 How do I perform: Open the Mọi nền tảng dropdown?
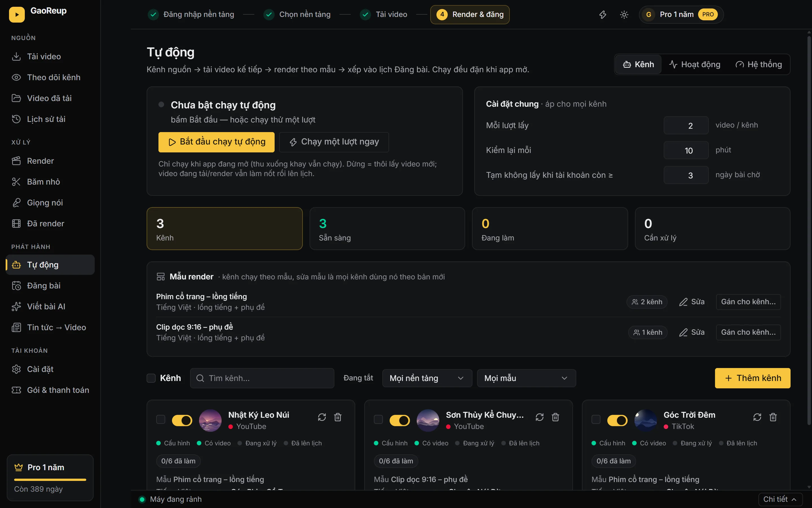[x=427, y=378]
